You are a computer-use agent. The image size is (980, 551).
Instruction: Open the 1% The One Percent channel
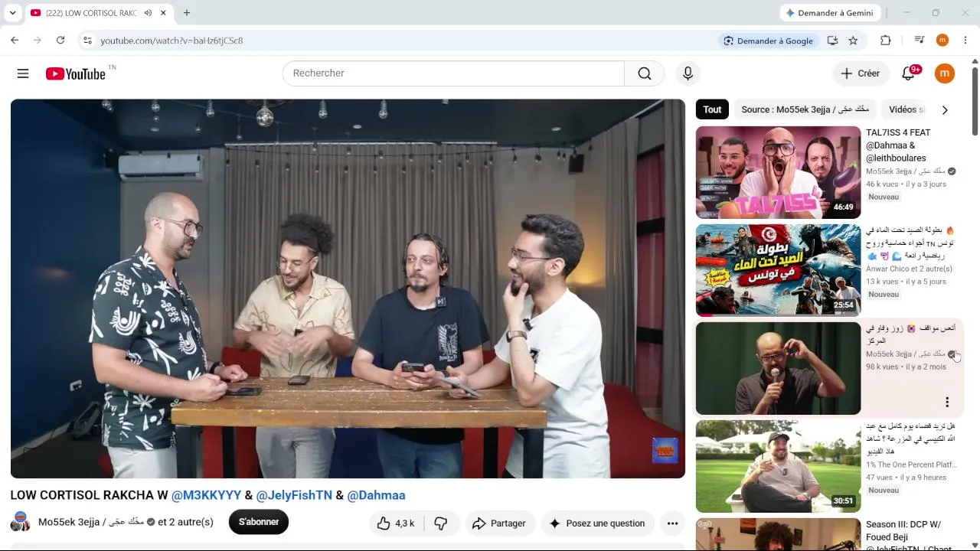click(912, 465)
